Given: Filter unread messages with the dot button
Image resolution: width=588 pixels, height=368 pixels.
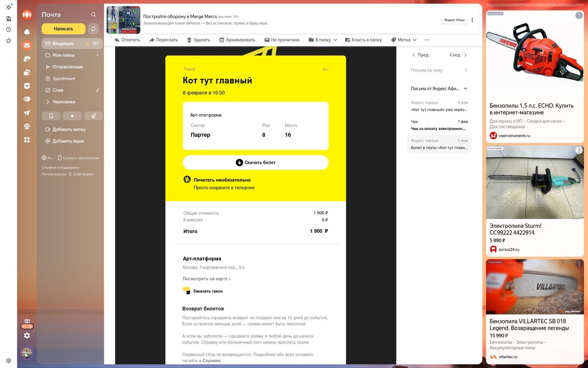Looking at the screenshot, I should (73, 116).
